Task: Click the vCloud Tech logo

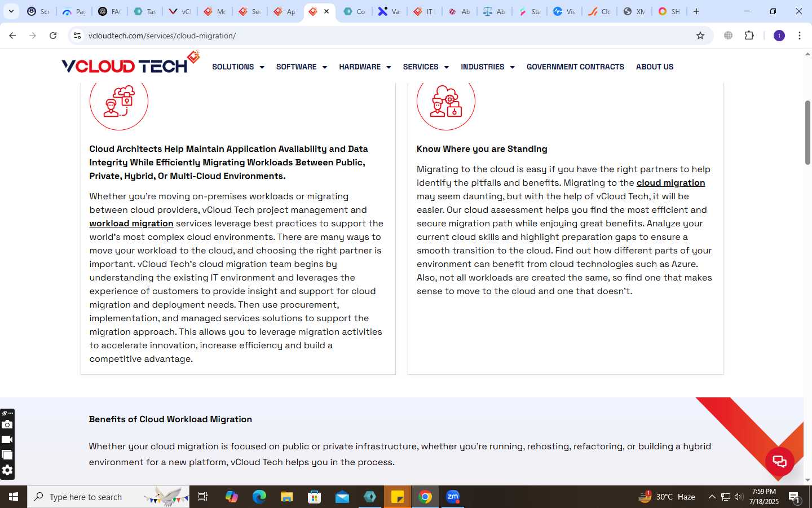Action: pos(130,63)
